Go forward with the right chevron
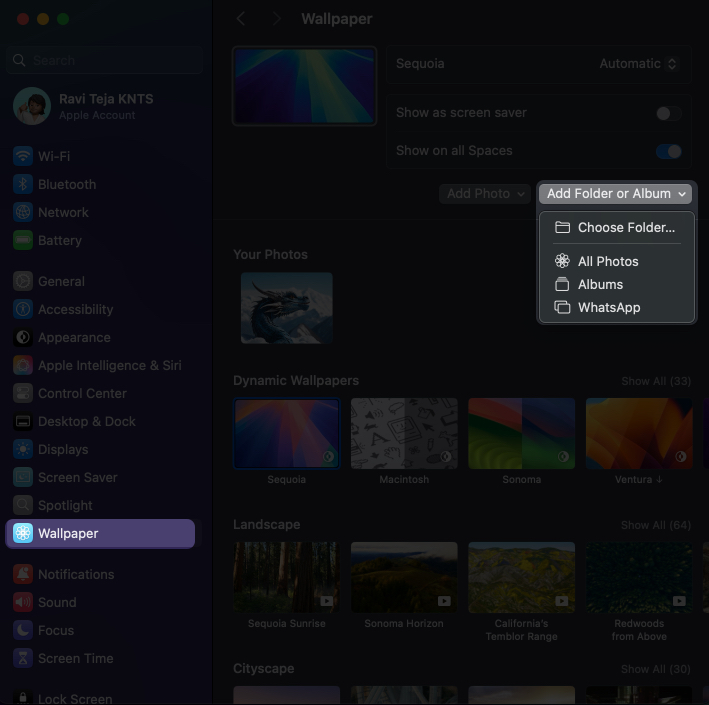 pos(276,19)
